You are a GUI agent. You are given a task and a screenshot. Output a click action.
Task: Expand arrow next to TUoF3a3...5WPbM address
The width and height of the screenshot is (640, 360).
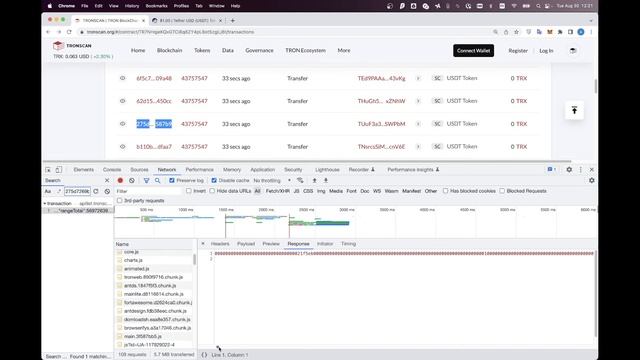pos(418,124)
